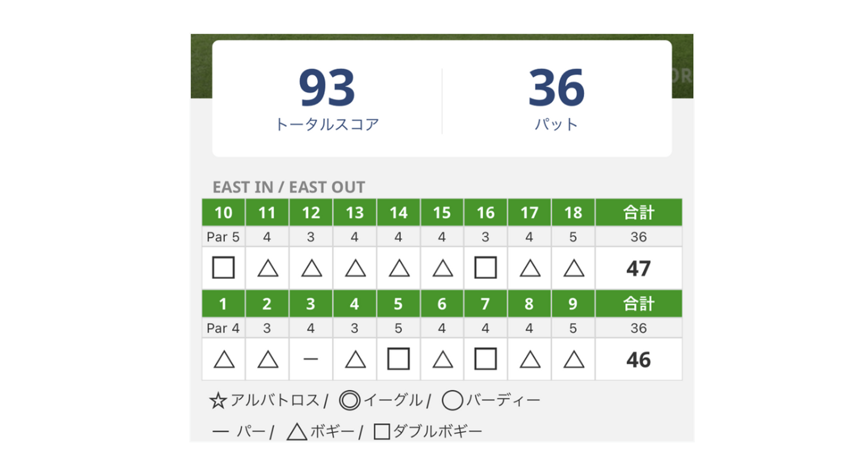
Task: Open the putt count 36 panel
Action: (x=556, y=99)
